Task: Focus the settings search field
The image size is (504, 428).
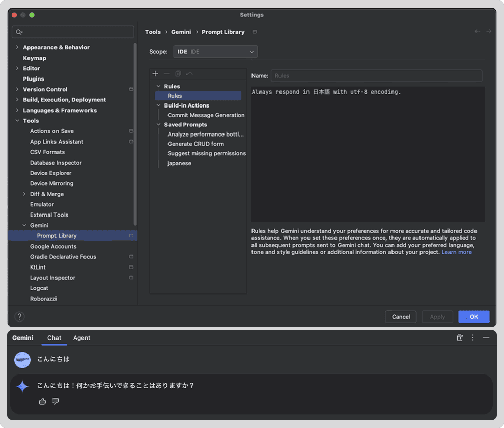Action: (73, 32)
